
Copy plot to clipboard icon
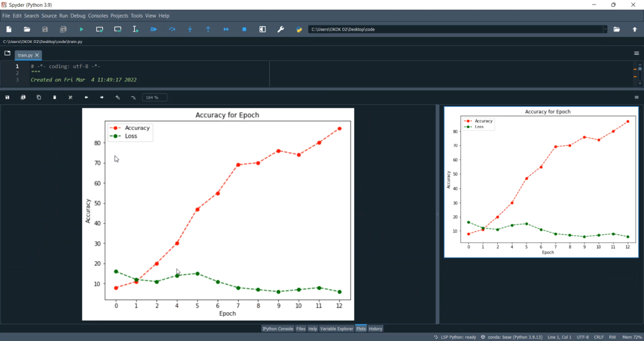39,97
